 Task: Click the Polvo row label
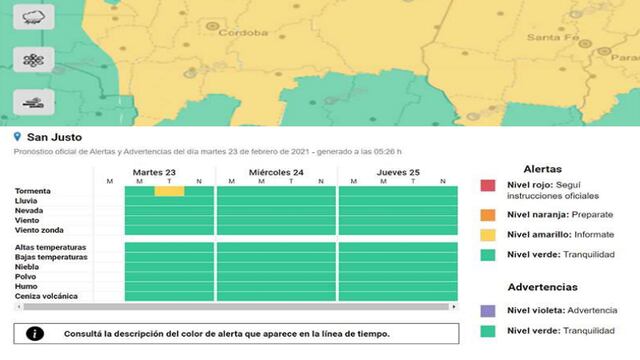25,277
